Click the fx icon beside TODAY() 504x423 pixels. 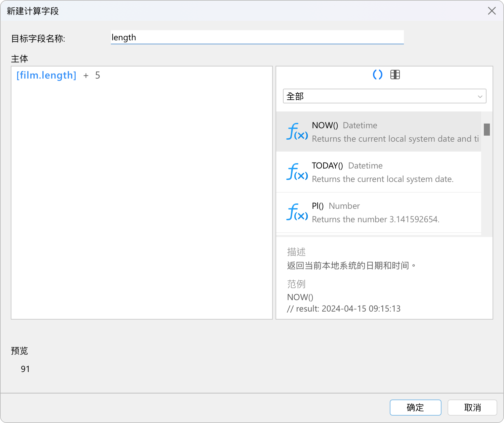pos(297,172)
